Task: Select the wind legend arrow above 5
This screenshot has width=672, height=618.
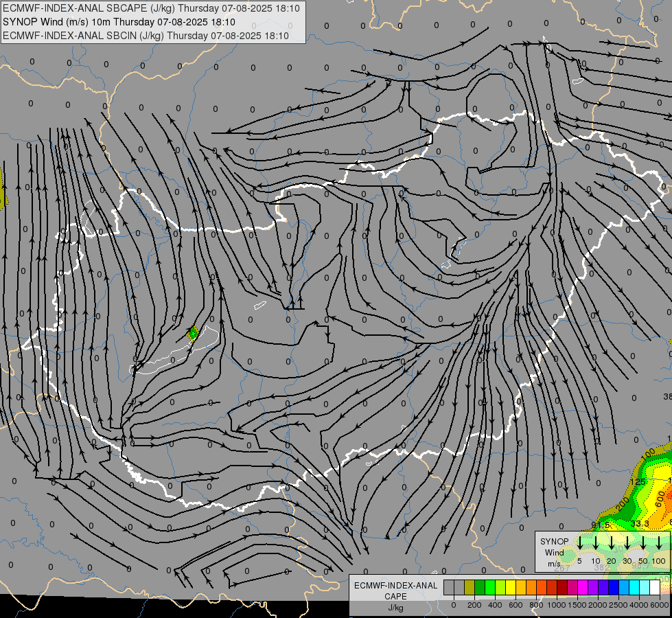Action: coord(580,542)
